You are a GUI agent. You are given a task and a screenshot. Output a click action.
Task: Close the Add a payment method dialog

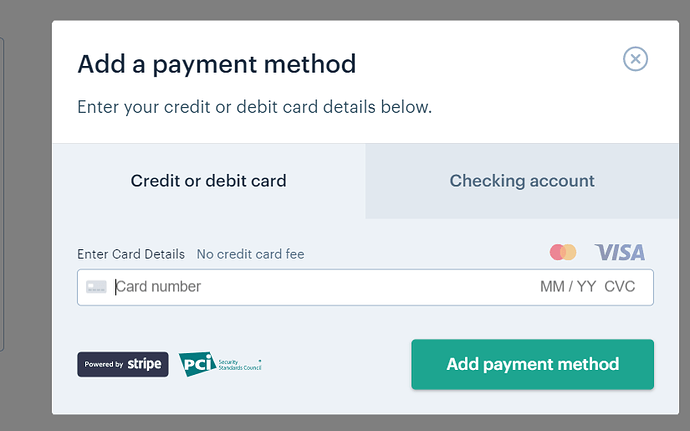pos(635,59)
